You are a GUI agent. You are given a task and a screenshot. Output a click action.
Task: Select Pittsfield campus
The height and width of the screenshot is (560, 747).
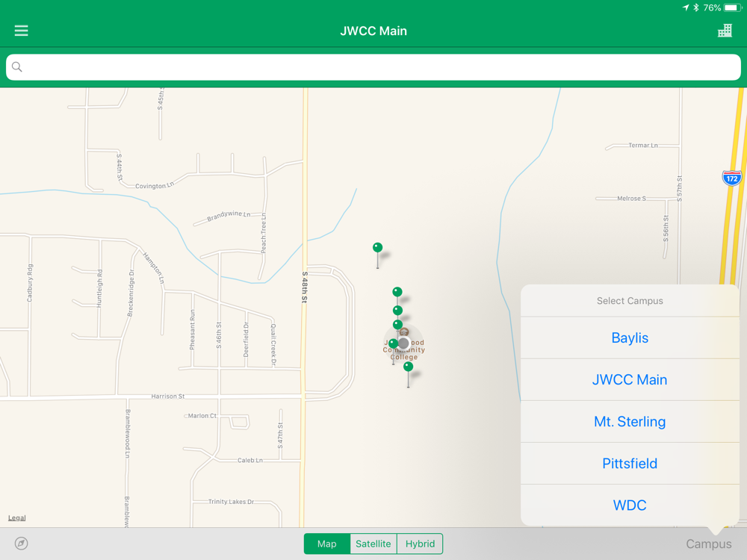point(630,464)
